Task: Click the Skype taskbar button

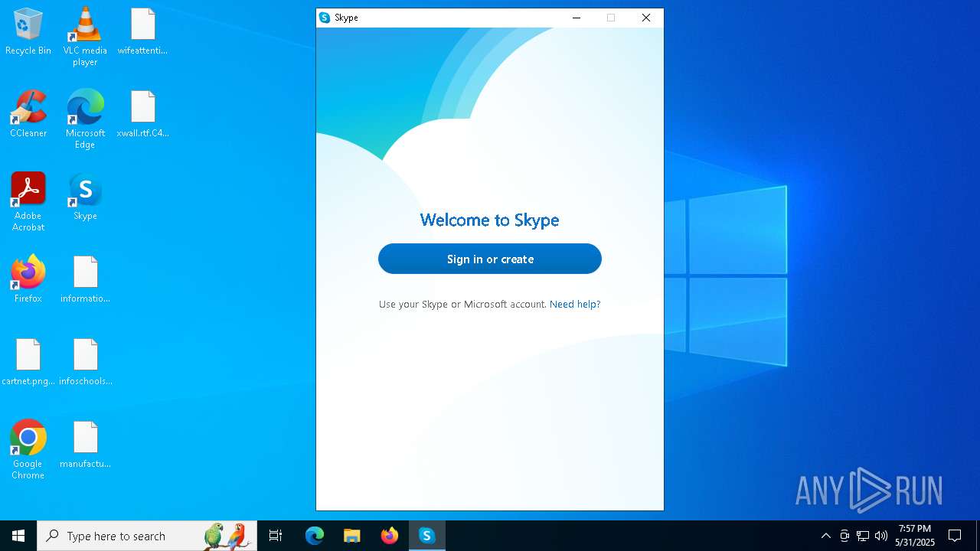Action: (427, 536)
